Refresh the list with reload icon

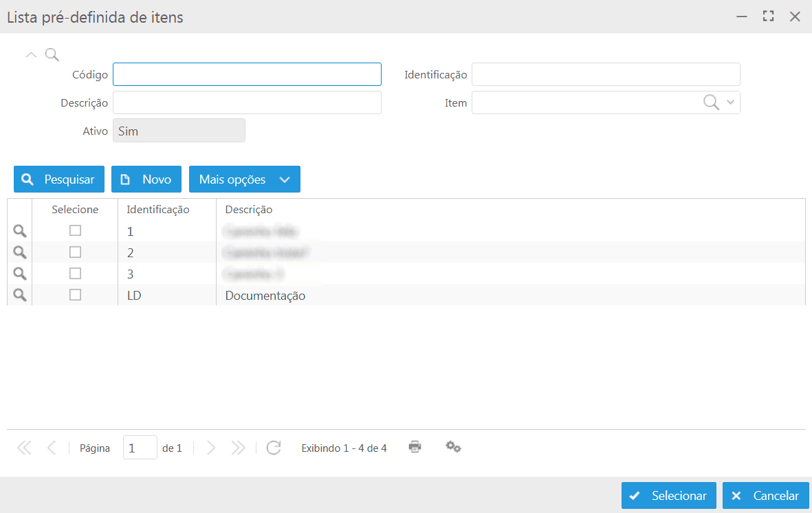point(274,448)
